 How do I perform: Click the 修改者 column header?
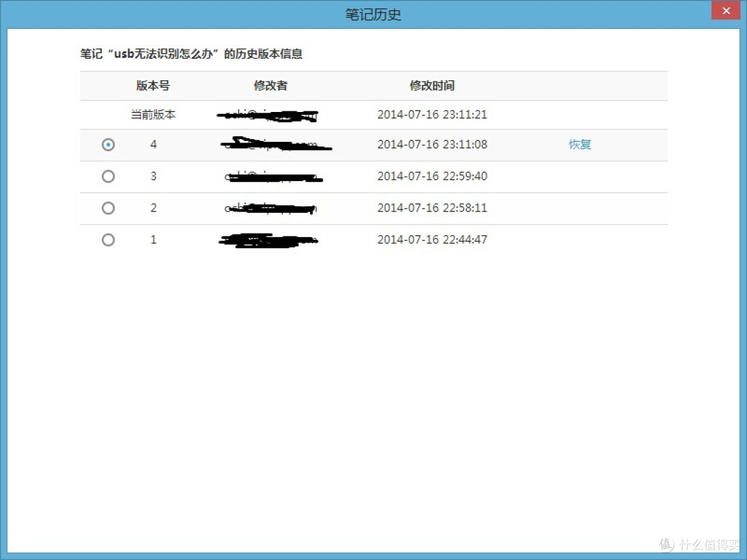[270, 86]
